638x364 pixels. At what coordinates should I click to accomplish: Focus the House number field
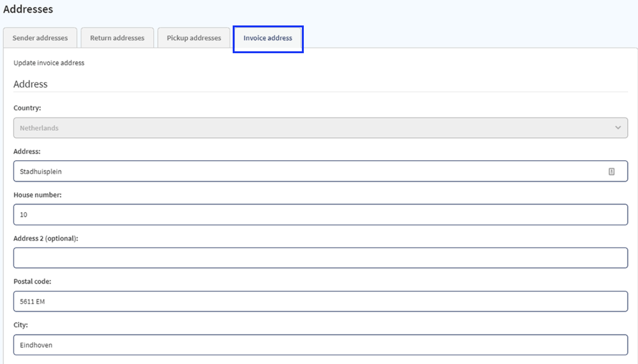(321, 215)
